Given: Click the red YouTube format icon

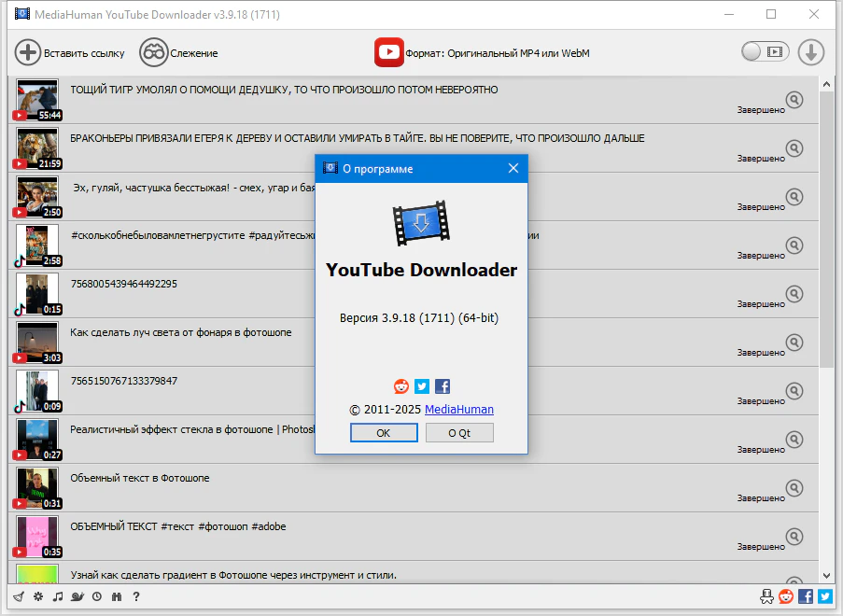Looking at the screenshot, I should [388, 52].
